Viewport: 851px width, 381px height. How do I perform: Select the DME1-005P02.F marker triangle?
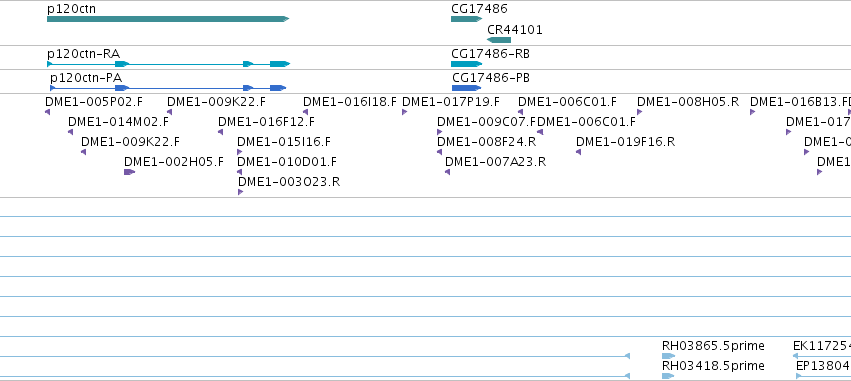tap(47, 112)
